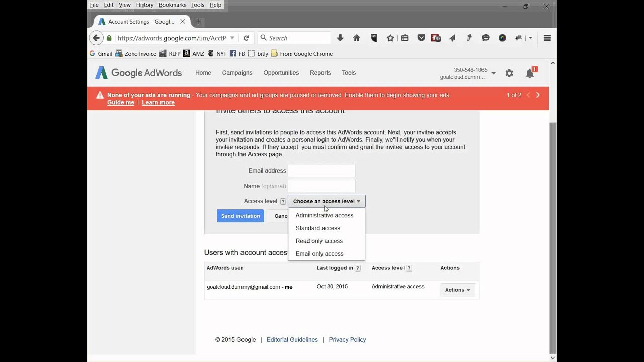Click the Guide me link

pos(121,102)
